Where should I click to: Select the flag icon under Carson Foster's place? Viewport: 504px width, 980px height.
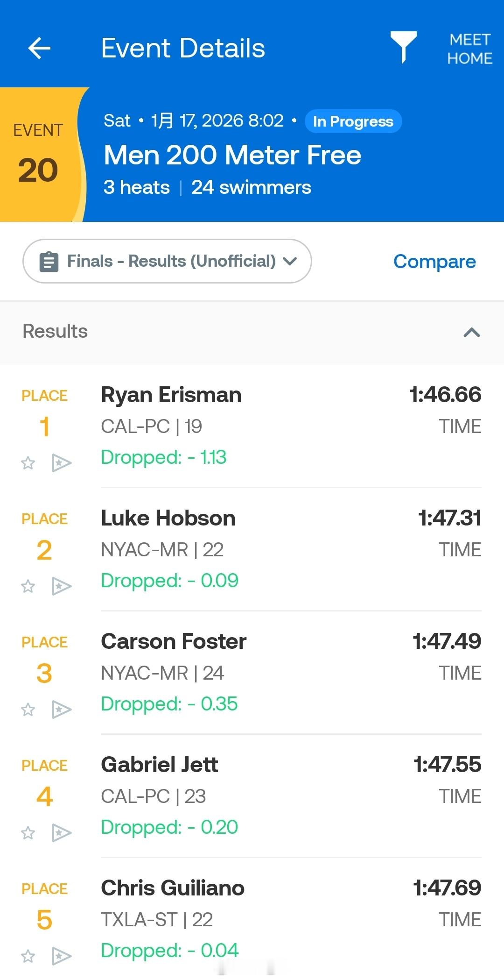pyautogui.click(x=61, y=709)
